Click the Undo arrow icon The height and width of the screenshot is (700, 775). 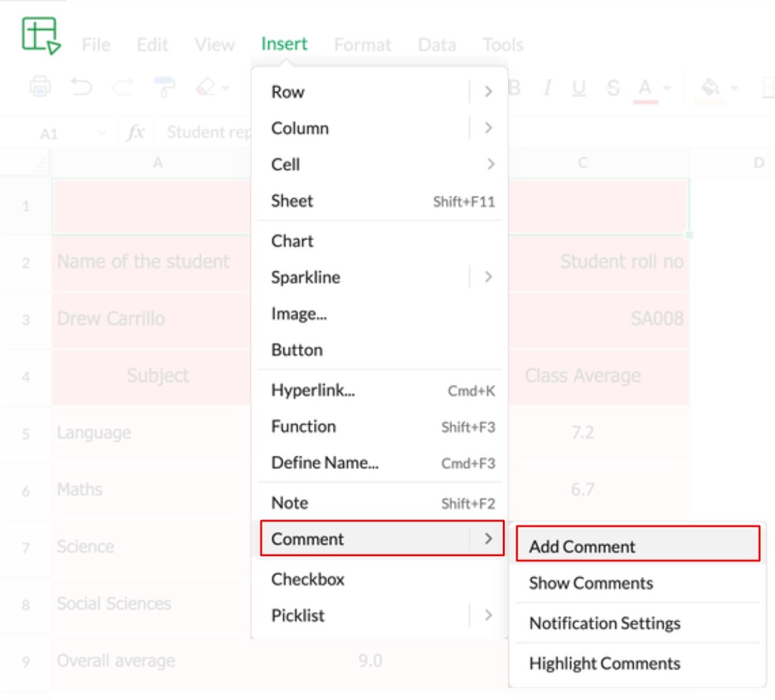81,86
